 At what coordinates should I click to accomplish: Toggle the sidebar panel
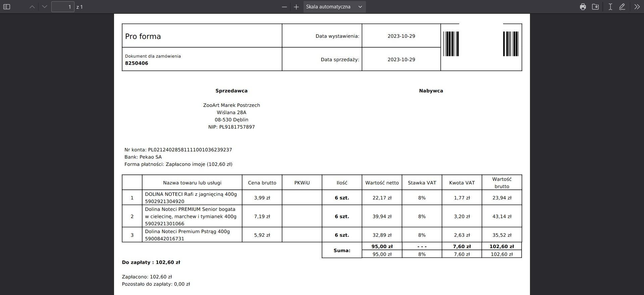pos(7,7)
